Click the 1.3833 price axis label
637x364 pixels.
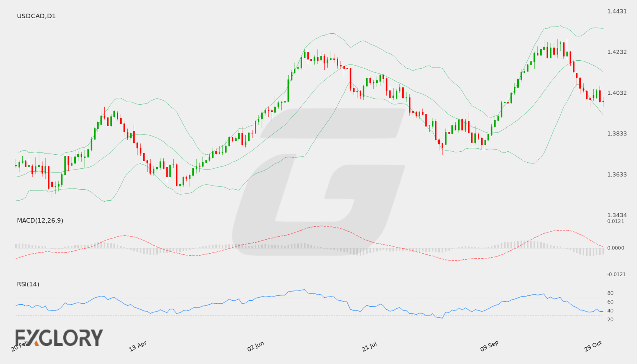[x=617, y=133]
